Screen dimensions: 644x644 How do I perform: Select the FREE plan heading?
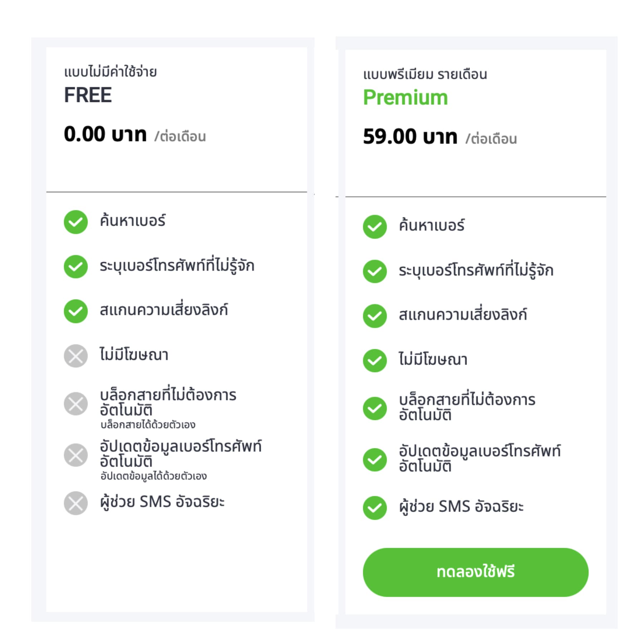[88, 95]
